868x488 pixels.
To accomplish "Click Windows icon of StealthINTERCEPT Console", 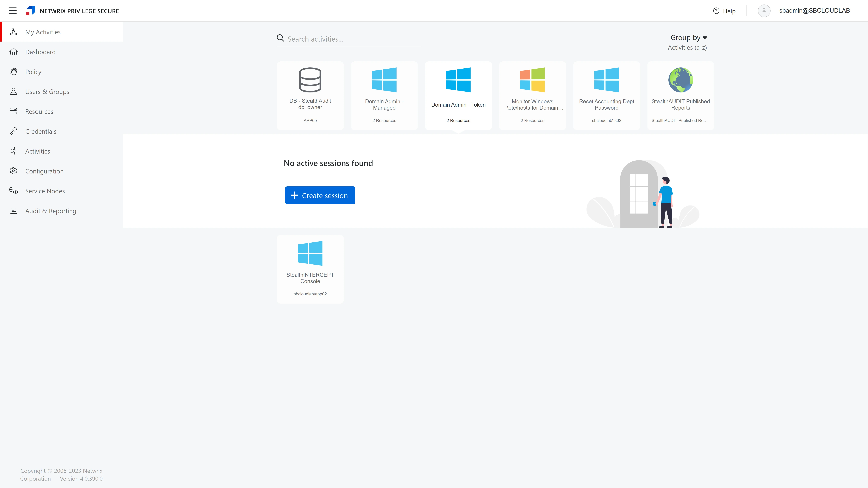I will [310, 253].
